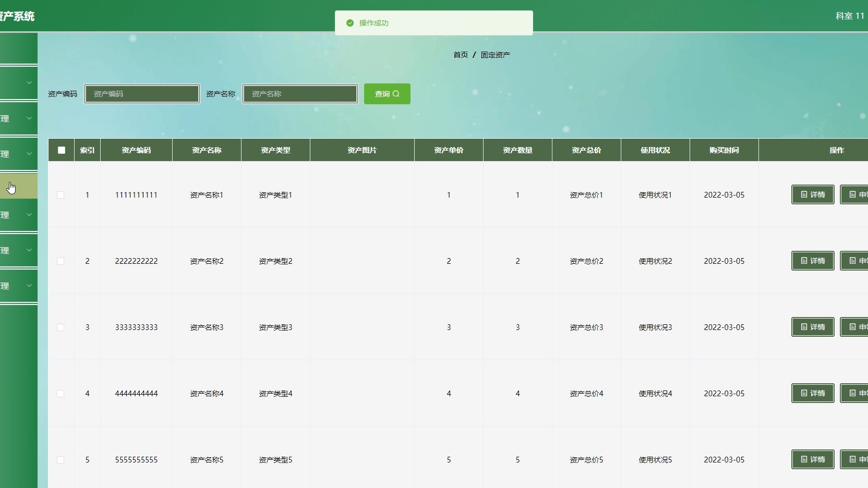Click the 资产编码 column header
This screenshot has width=868, height=488.
click(136, 150)
